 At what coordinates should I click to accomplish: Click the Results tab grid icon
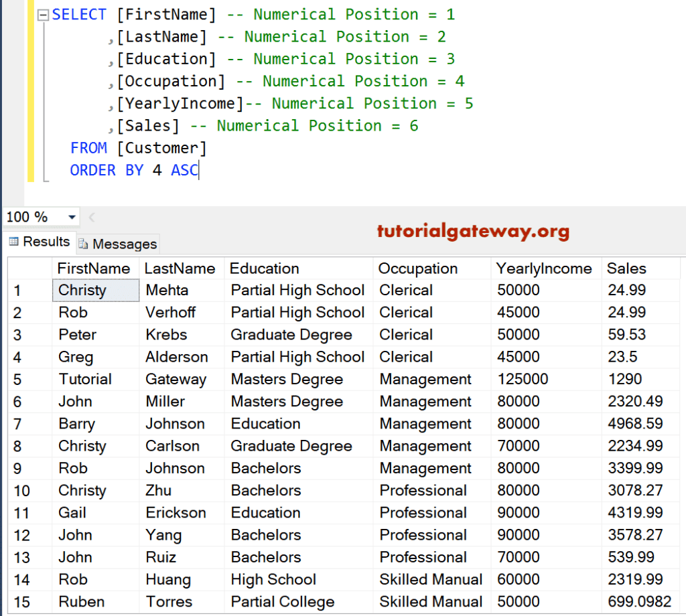tap(13, 242)
